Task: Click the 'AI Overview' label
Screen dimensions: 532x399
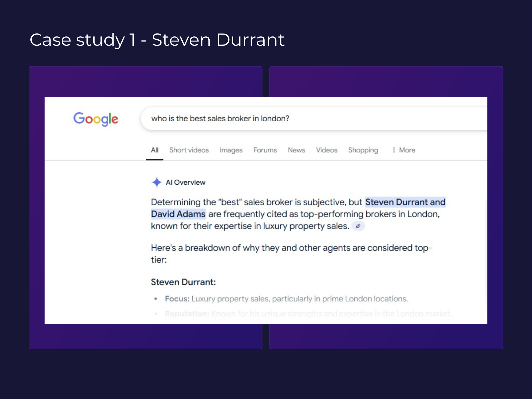Action: click(185, 182)
